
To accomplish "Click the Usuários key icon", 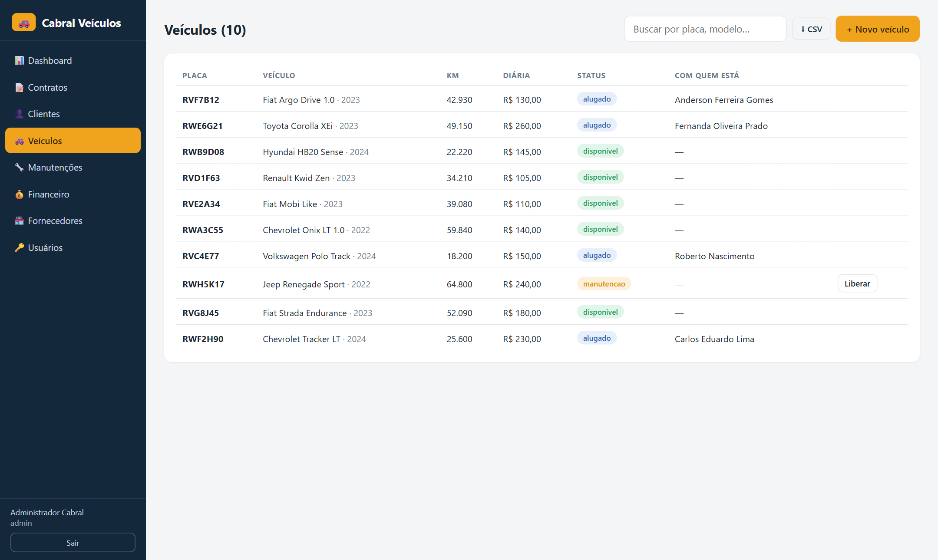I will pos(19,248).
